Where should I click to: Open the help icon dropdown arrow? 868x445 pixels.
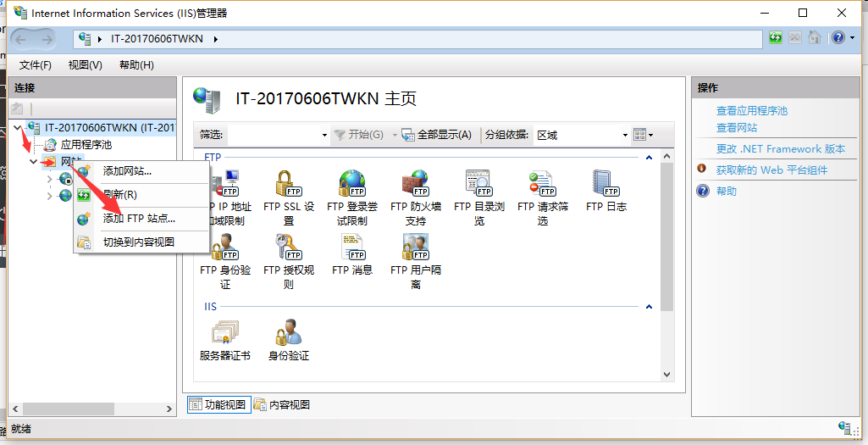coord(853,37)
